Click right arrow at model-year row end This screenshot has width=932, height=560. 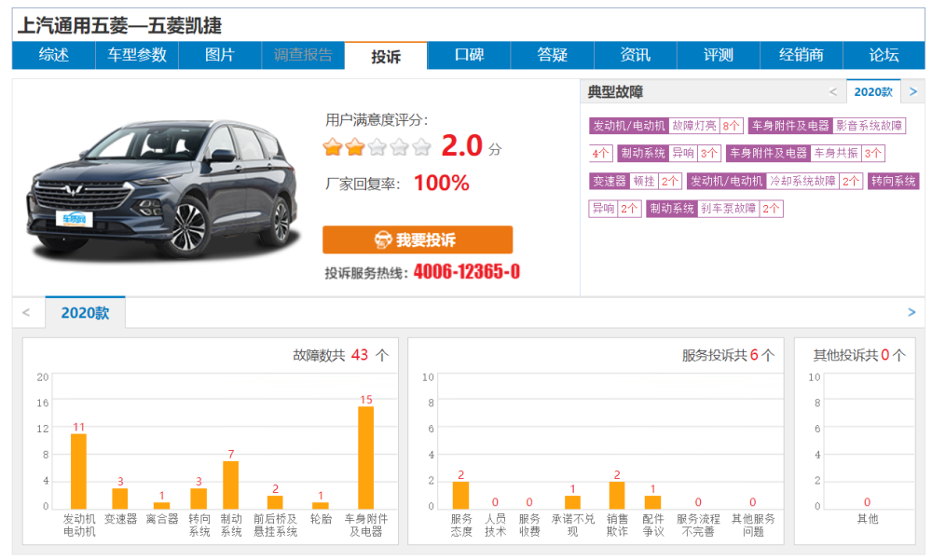pos(911,313)
